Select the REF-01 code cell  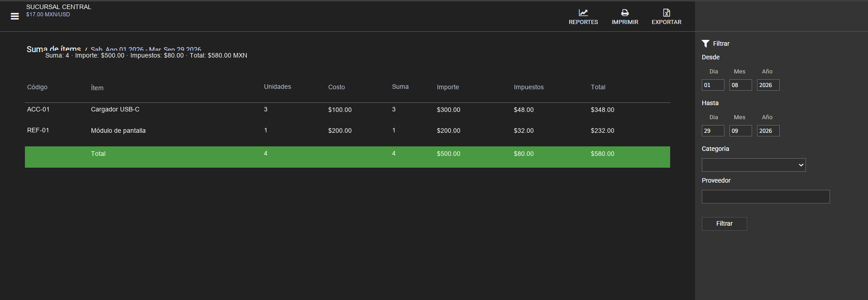[38, 130]
